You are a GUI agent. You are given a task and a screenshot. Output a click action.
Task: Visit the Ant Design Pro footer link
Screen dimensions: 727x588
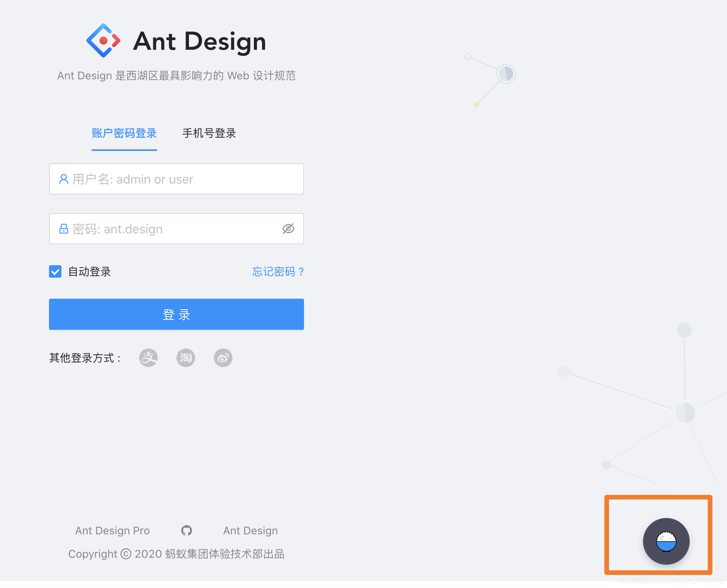pyautogui.click(x=112, y=530)
